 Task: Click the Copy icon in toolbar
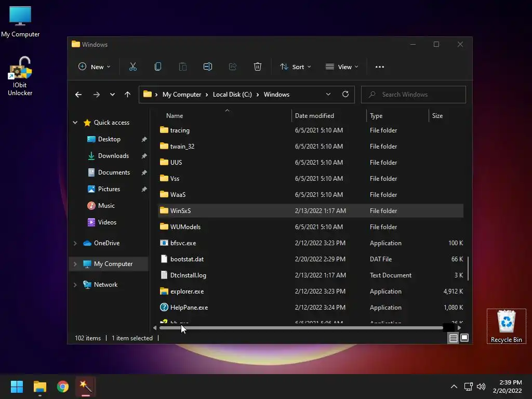(x=158, y=67)
